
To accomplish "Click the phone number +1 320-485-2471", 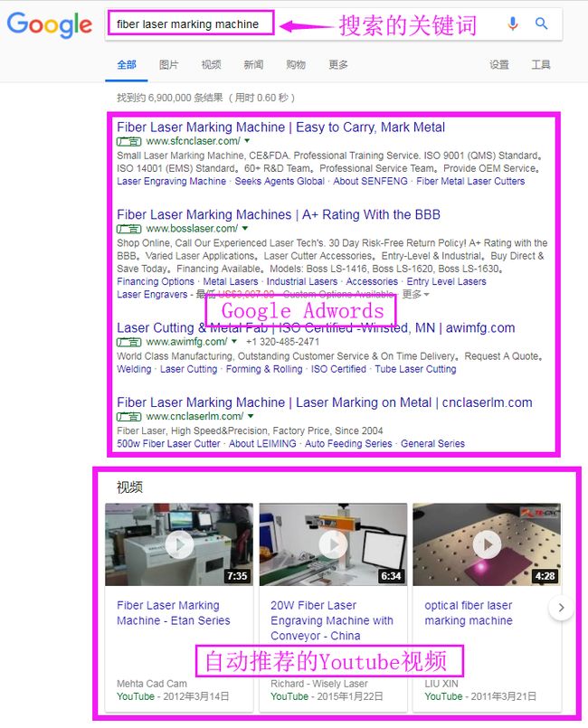I will (x=282, y=342).
